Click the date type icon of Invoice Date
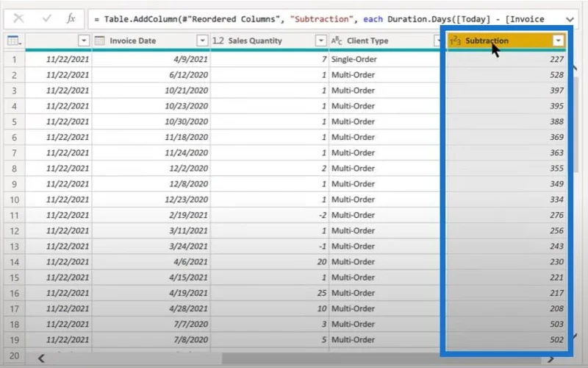Screen dimensions: 588x368 pyautogui.click(x=99, y=40)
